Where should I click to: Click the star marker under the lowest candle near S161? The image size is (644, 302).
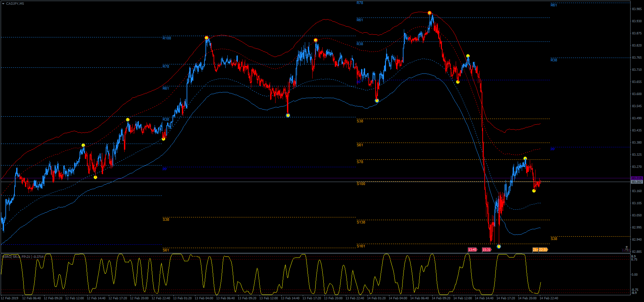click(499, 246)
